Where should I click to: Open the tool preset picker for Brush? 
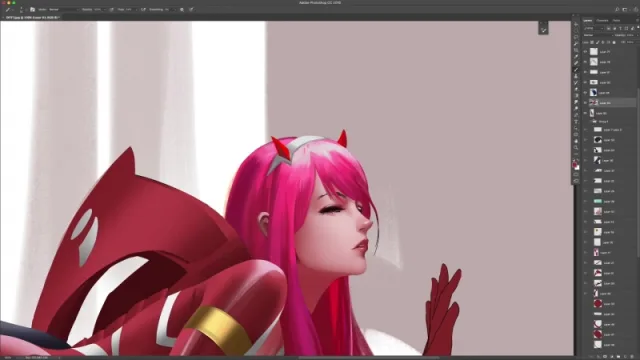click(9, 9)
